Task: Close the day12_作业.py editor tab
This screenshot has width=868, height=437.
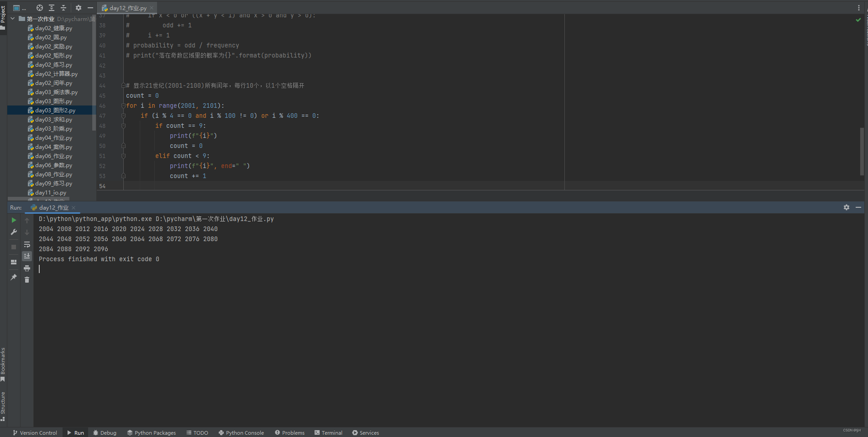Action: coord(152,8)
